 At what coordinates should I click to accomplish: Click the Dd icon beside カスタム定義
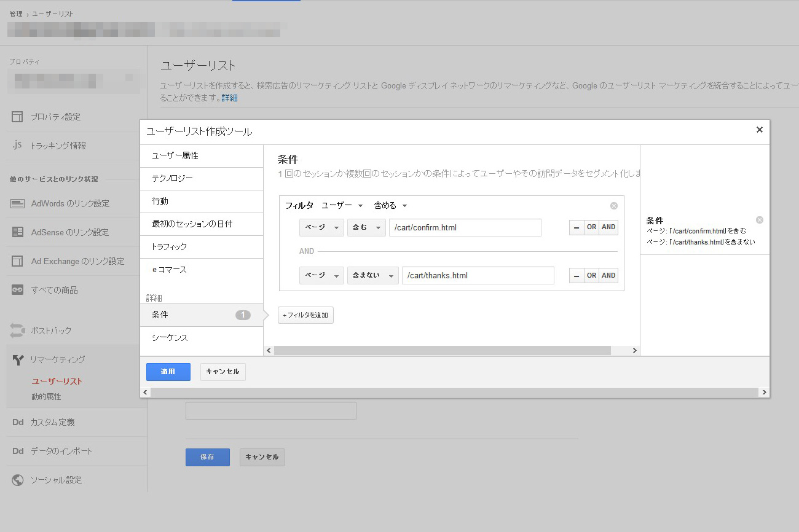point(18,422)
